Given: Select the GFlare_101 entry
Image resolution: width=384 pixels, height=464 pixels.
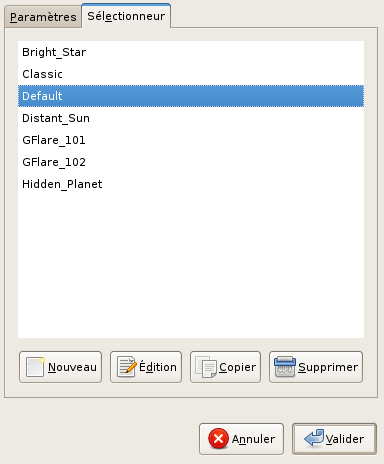Looking at the screenshot, I should tap(191, 140).
